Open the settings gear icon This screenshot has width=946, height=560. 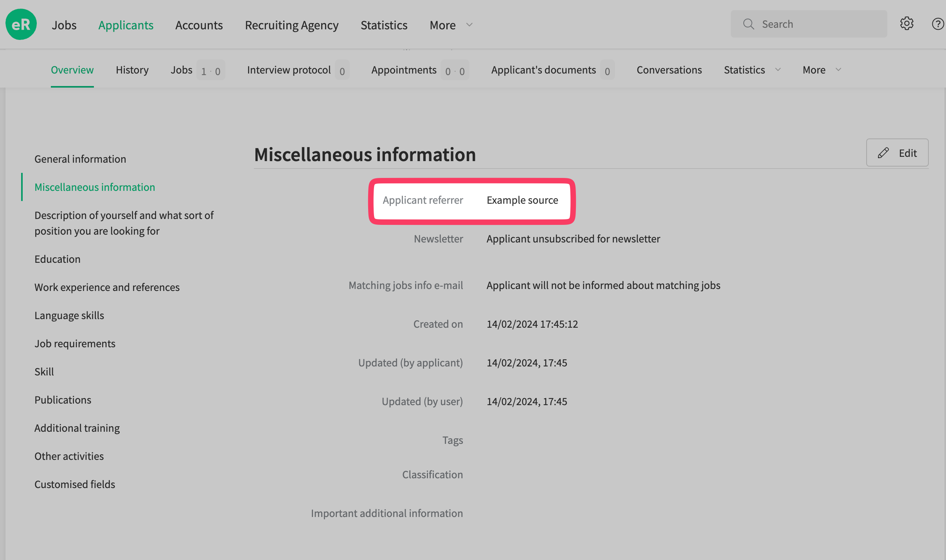906,24
